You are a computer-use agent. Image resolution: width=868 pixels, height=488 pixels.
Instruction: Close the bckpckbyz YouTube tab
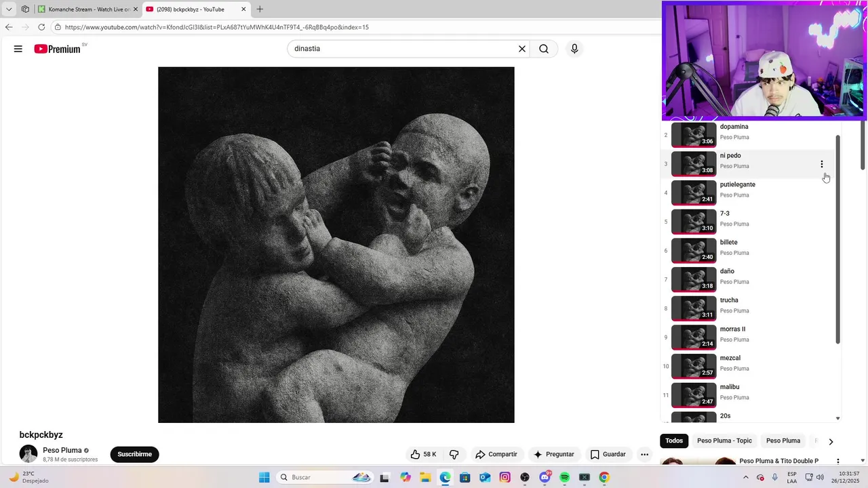(243, 9)
